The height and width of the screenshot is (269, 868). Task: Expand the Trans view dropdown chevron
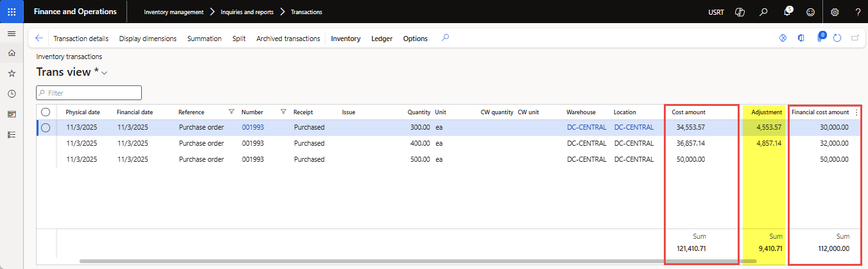[104, 73]
